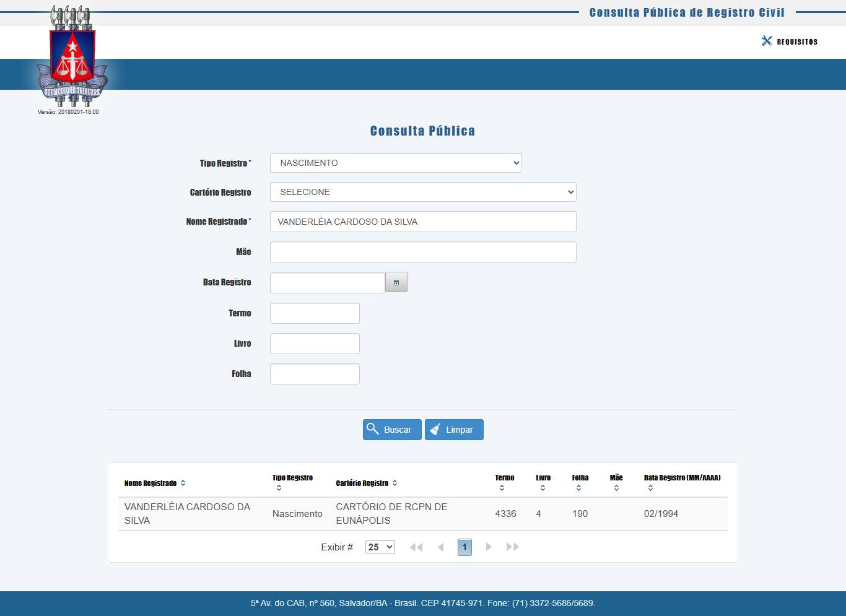846x616 pixels.
Task: Click into the Mãe input field
Action: click(x=423, y=252)
